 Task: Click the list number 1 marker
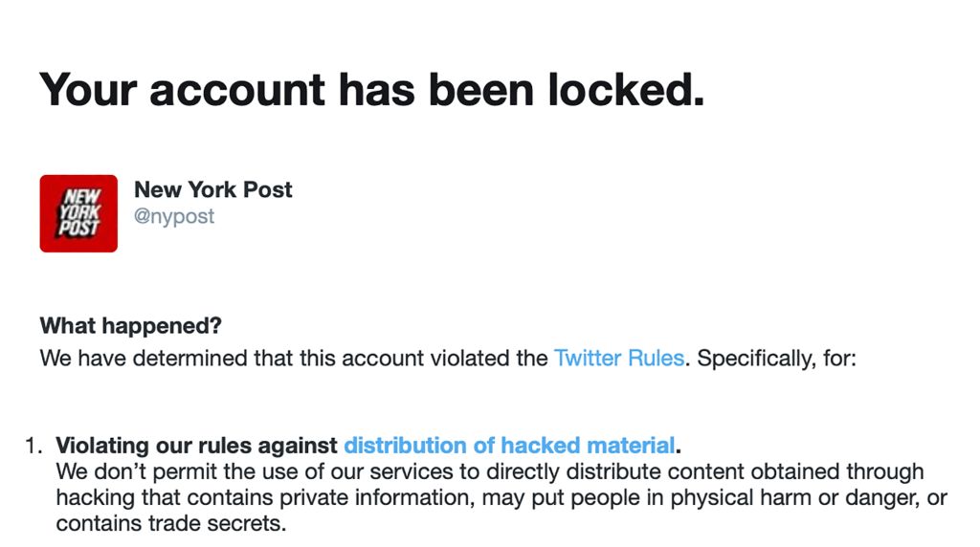tap(33, 446)
